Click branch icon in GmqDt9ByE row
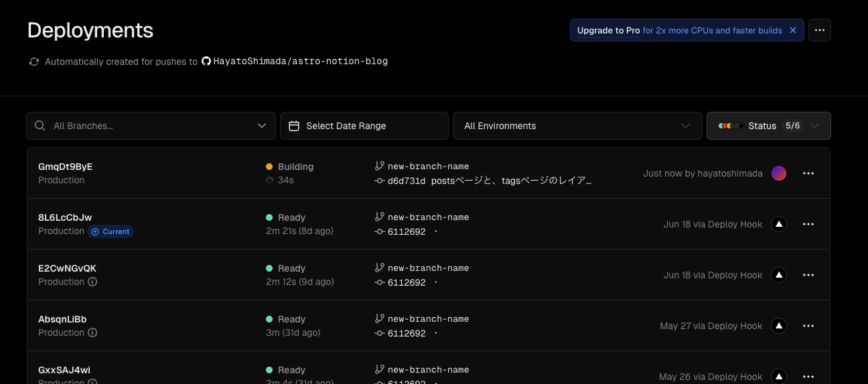Viewport: 868px width, 384px height. coord(379,166)
